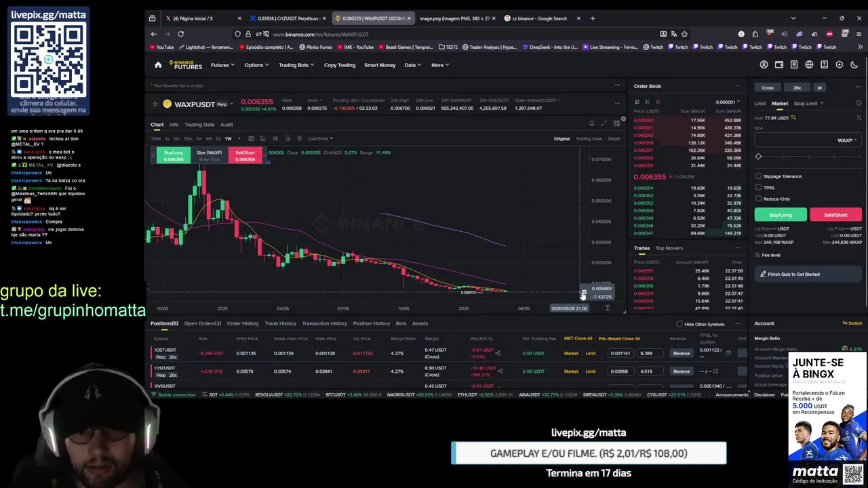Open orders document icon in header

pos(794,65)
